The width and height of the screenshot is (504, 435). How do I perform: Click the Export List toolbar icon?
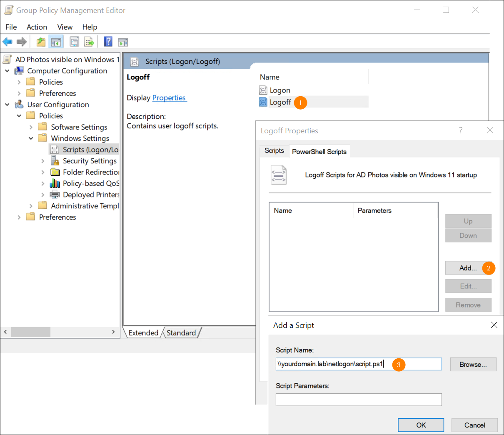click(89, 42)
